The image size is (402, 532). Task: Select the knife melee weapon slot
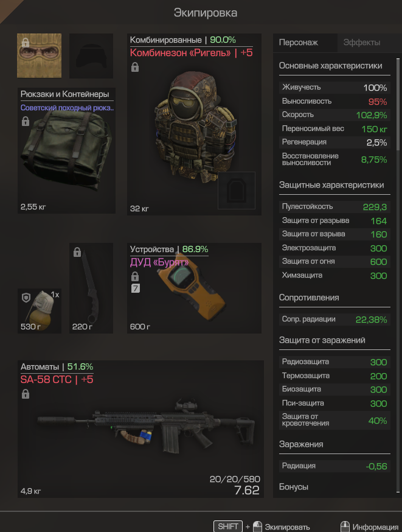pyautogui.click(x=91, y=288)
